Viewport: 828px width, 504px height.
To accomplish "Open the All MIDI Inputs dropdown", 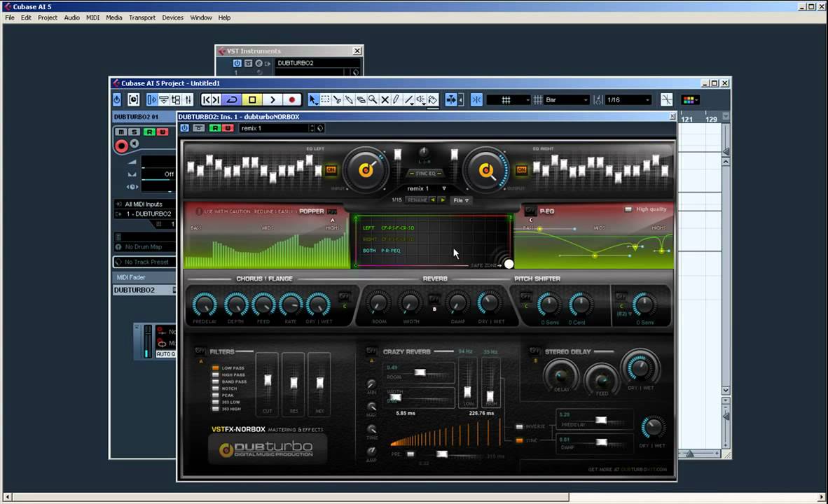I will [x=145, y=204].
